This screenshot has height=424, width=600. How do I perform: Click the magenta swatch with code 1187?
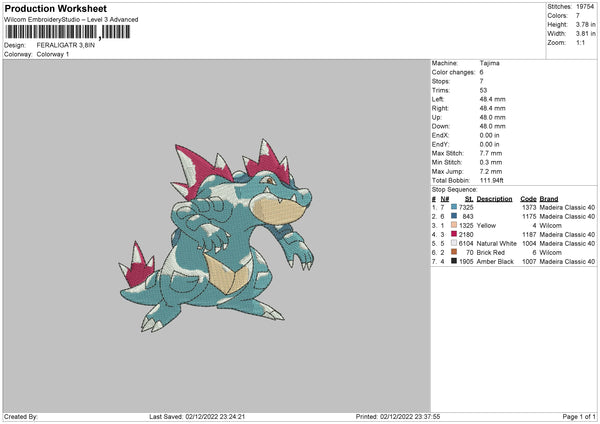click(454, 234)
